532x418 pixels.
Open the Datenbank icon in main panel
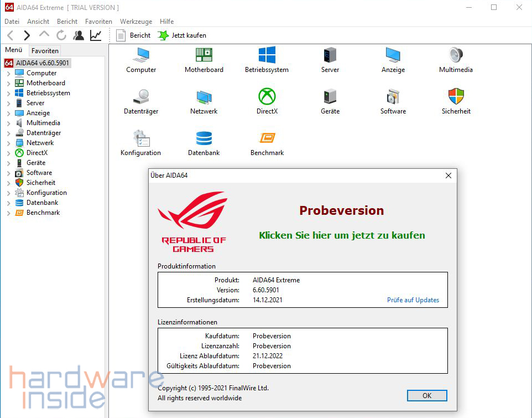tap(204, 143)
